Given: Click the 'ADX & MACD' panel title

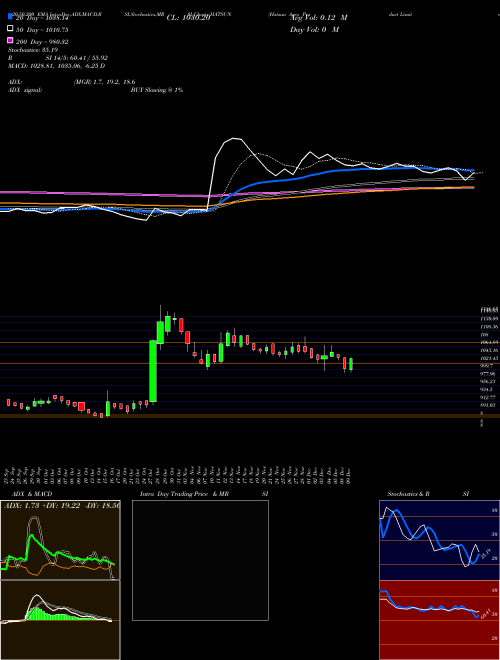Looking at the screenshot, I should [32, 494].
